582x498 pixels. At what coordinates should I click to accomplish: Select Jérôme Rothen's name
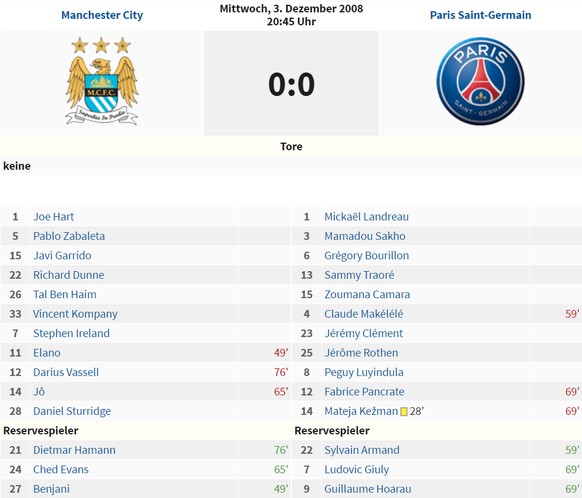[361, 353]
